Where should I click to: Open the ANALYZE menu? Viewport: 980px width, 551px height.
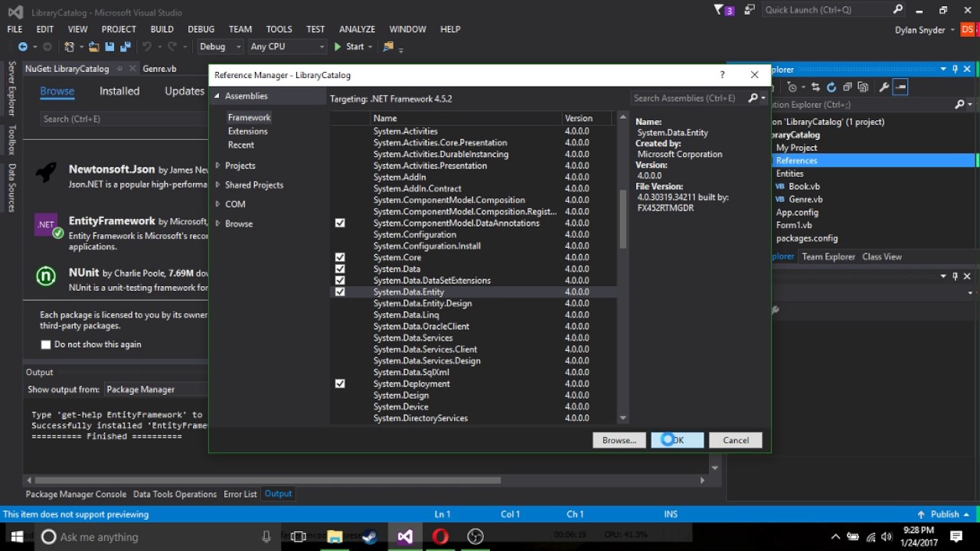pyautogui.click(x=357, y=29)
